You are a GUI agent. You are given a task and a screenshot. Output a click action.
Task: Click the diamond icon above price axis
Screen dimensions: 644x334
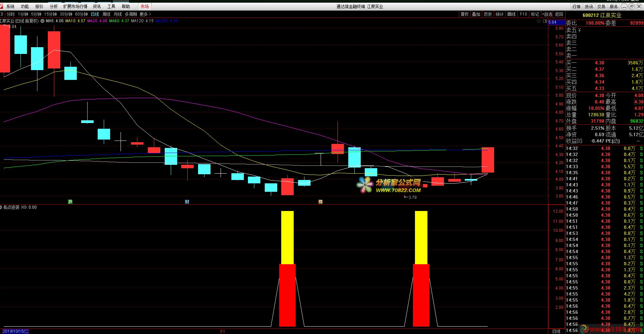(x=539, y=21)
